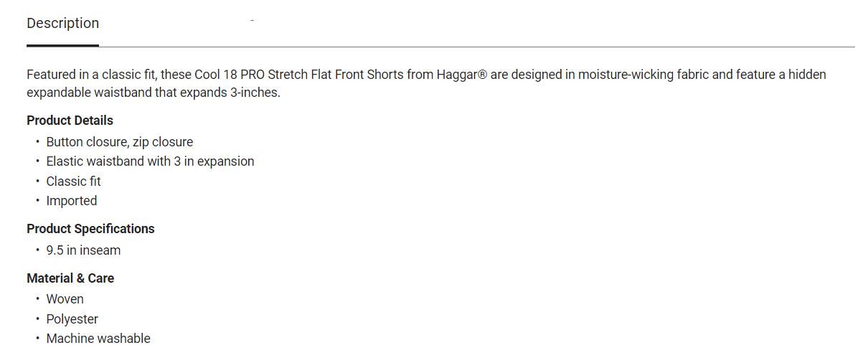
Task: Click 'expandable waistband that expands 3-inches' text
Action: tap(153, 93)
